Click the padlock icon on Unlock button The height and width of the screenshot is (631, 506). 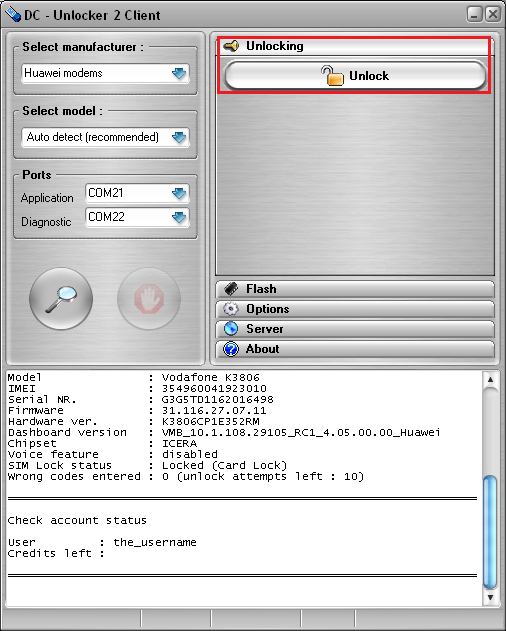[333, 76]
